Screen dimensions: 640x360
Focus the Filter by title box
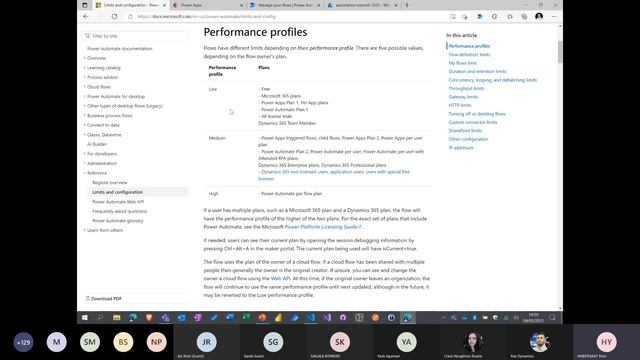[136, 36]
